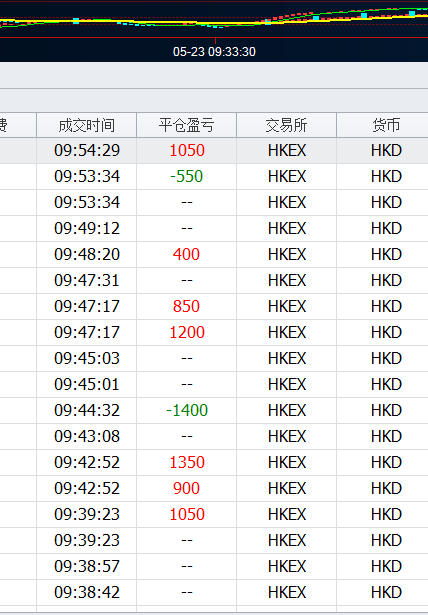Viewport: 428px width, 615px height.
Task: Select the 400 profit entry
Action: (186, 254)
